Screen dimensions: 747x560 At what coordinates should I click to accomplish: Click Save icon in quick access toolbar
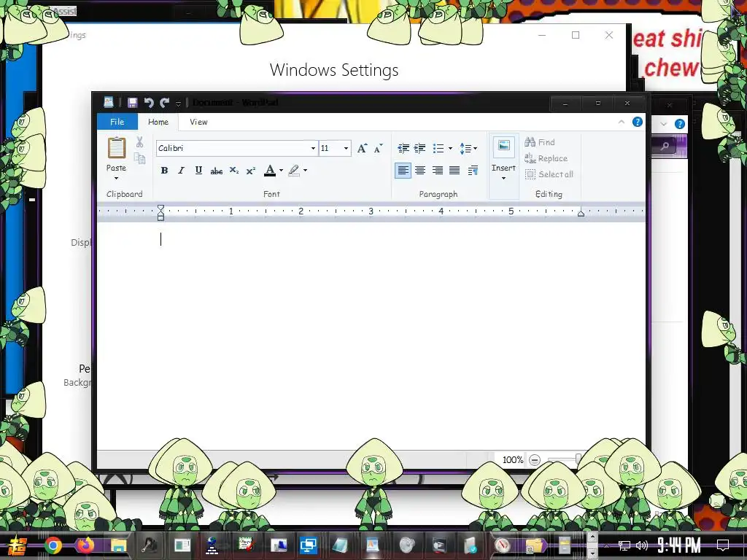[x=133, y=102]
